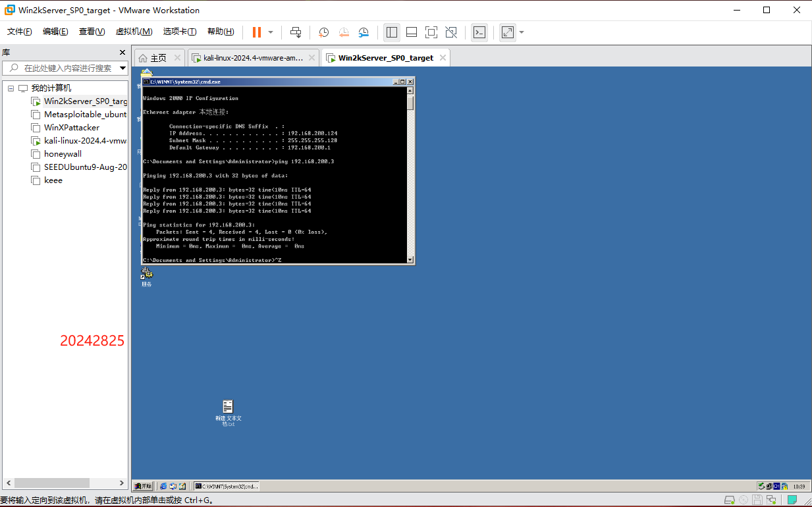Click the VMware network adapter status icon

point(771,500)
